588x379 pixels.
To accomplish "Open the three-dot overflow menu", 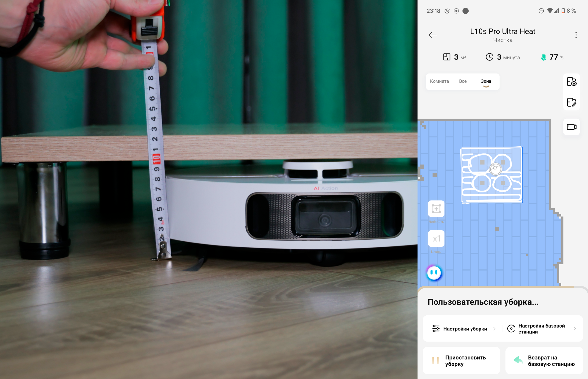I will pos(576,35).
